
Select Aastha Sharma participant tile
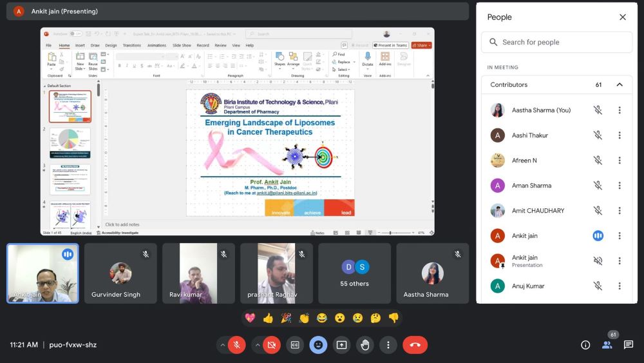(x=433, y=273)
